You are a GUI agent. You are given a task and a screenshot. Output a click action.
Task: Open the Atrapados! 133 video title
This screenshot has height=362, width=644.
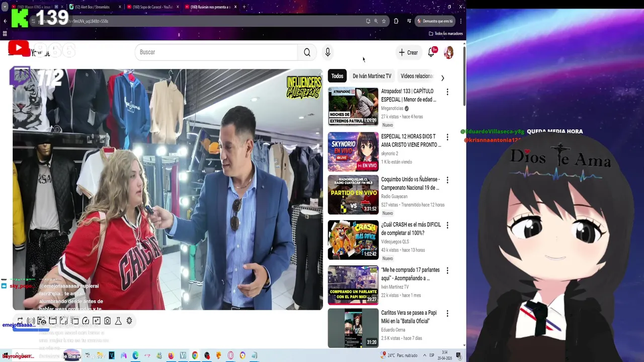pyautogui.click(x=409, y=96)
